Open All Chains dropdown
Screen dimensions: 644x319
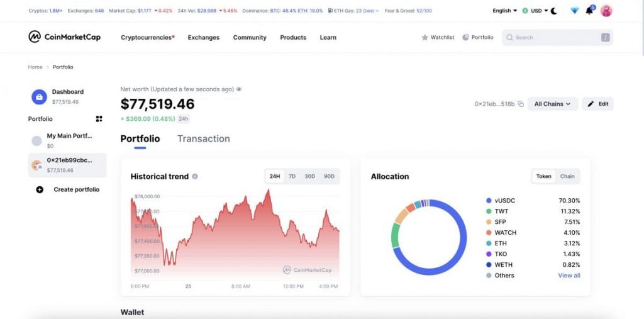pyautogui.click(x=552, y=104)
